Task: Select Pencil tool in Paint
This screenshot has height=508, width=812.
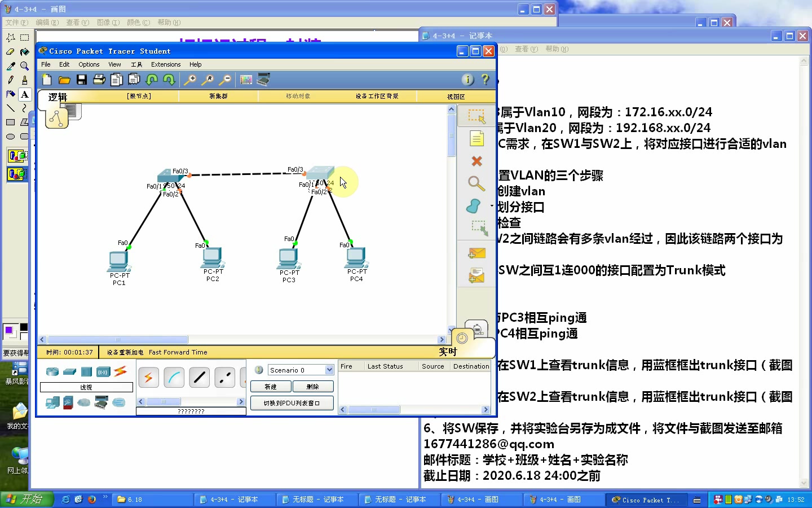Action: tap(10, 80)
